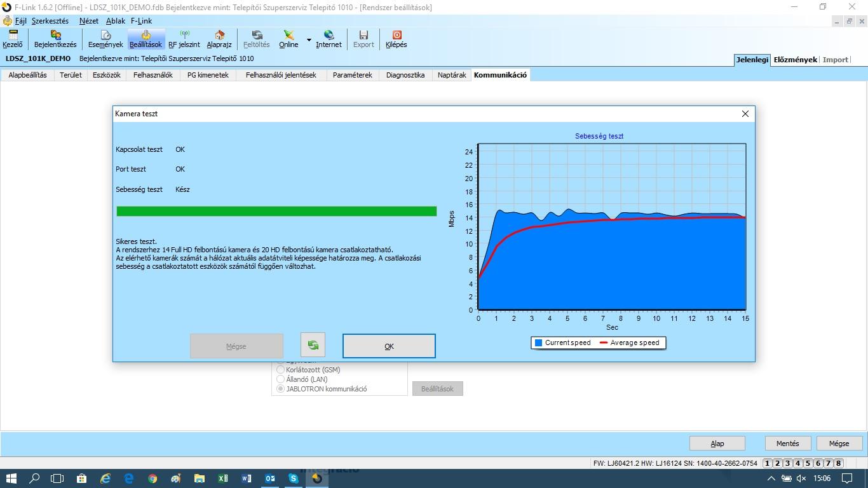The image size is (868, 488).
Task: Click the green speed test progress bar
Action: 276,211
